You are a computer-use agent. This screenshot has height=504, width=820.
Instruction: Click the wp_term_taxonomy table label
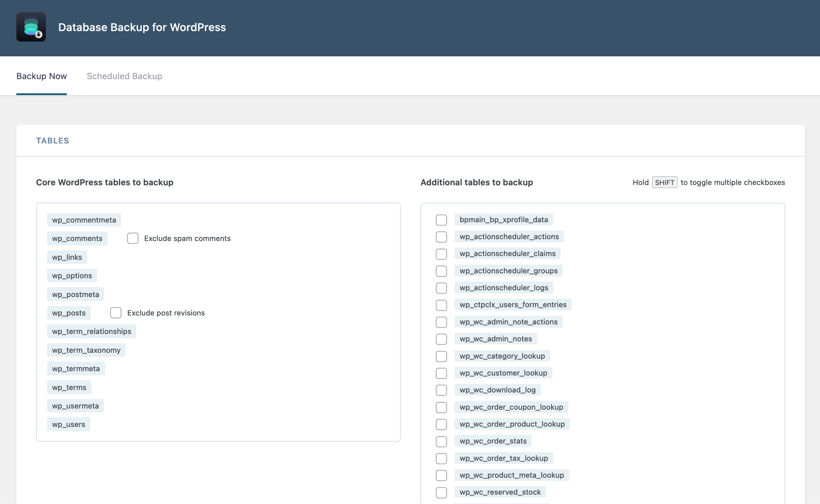(86, 350)
